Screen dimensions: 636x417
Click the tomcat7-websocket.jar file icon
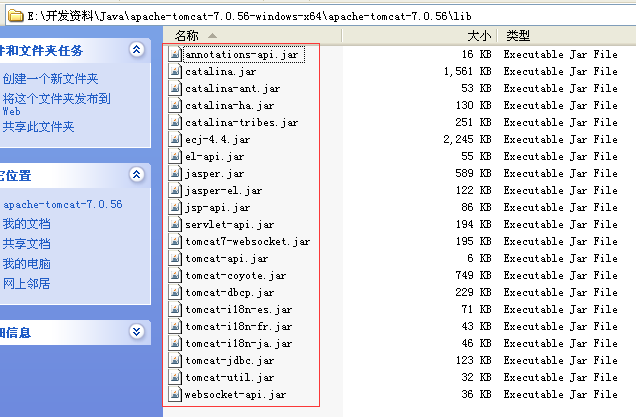click(175, 242)
